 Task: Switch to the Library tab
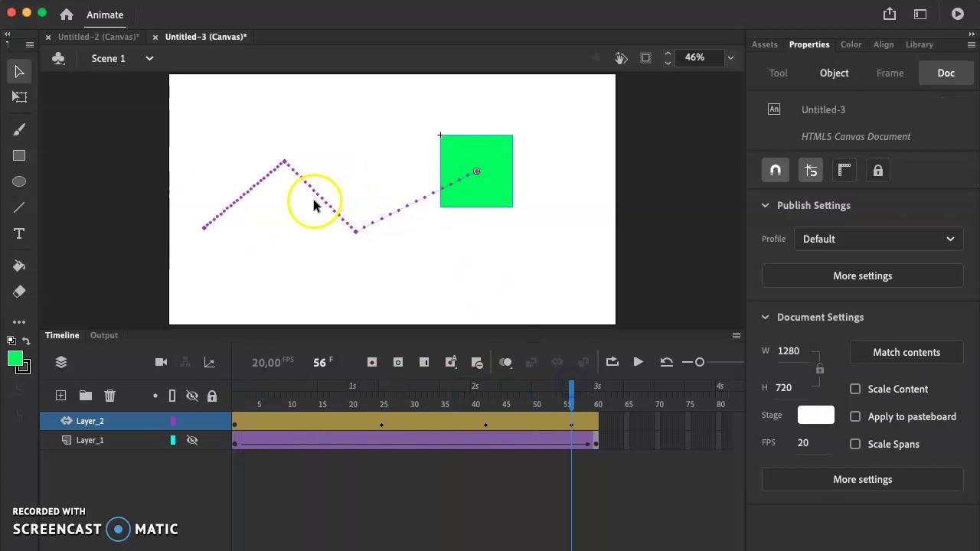coord(920,44)
